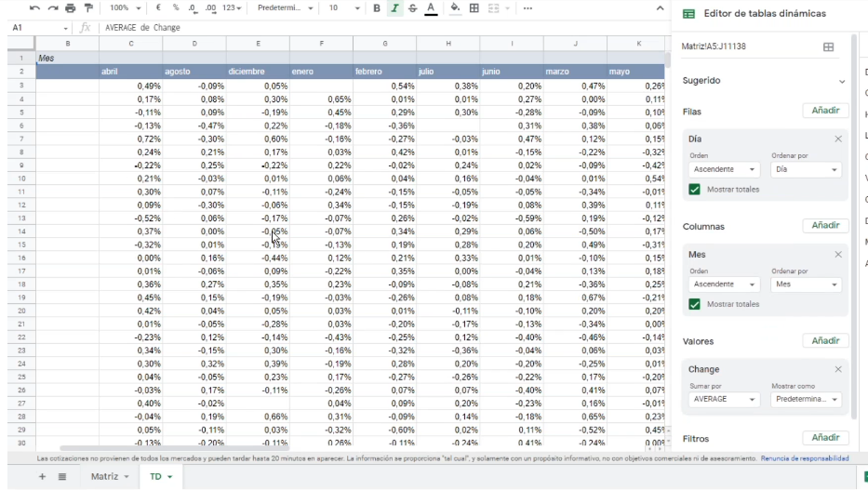868x490 pixels.
Task: Collapse the menus with the up chevron
Action: (x=660, y=8)
